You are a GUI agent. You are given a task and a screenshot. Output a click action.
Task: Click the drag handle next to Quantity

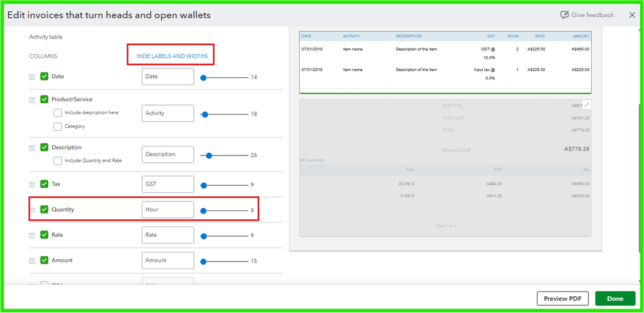(x=33, y=210)
